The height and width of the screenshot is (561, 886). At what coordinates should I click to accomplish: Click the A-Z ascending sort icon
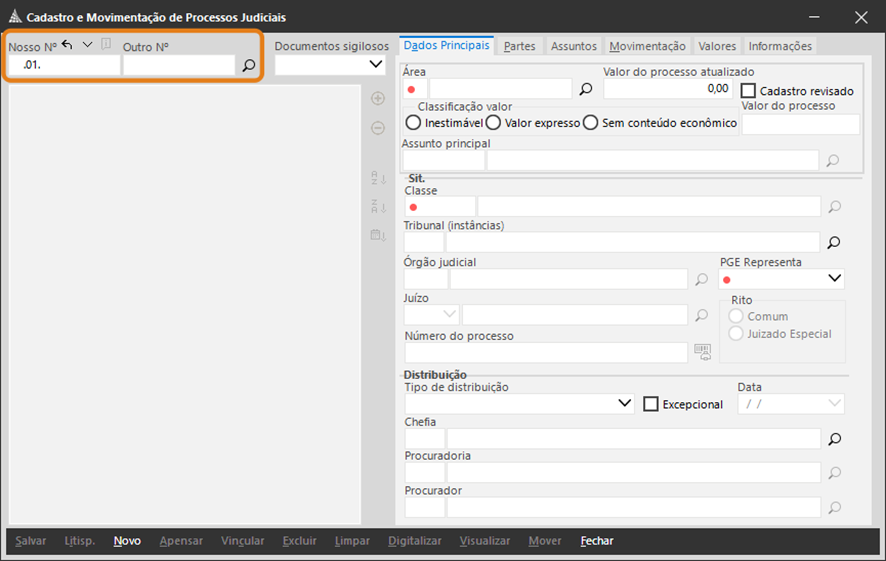[378, 179]
